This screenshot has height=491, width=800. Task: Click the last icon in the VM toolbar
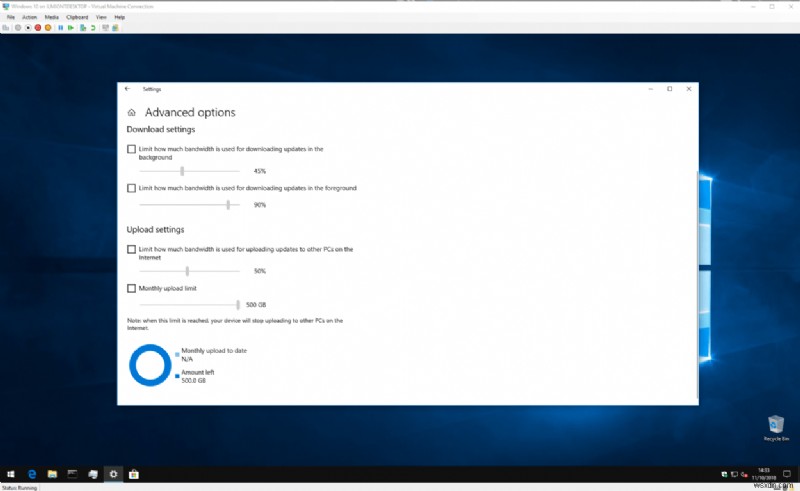click(x=115, y=28)
